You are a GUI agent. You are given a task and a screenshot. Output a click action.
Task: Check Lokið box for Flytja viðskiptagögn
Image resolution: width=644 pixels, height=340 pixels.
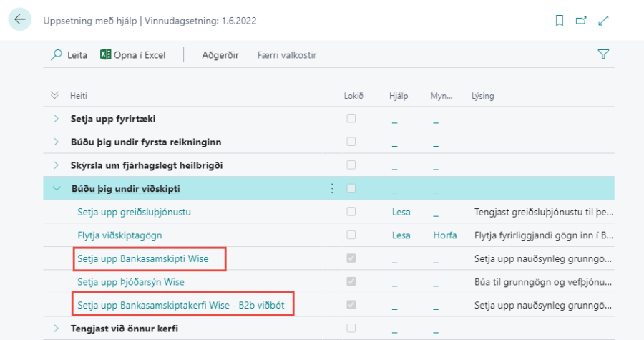pyautogui.click(x=351, y=235)
